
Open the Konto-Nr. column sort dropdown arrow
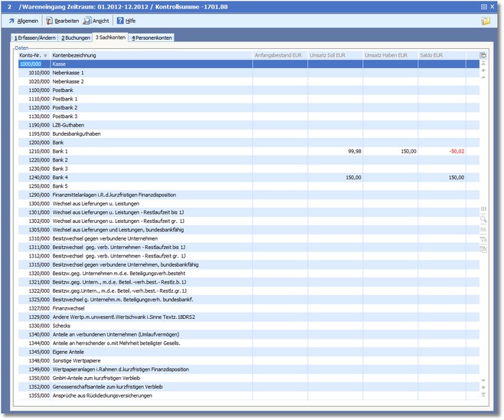click(45, 56)
